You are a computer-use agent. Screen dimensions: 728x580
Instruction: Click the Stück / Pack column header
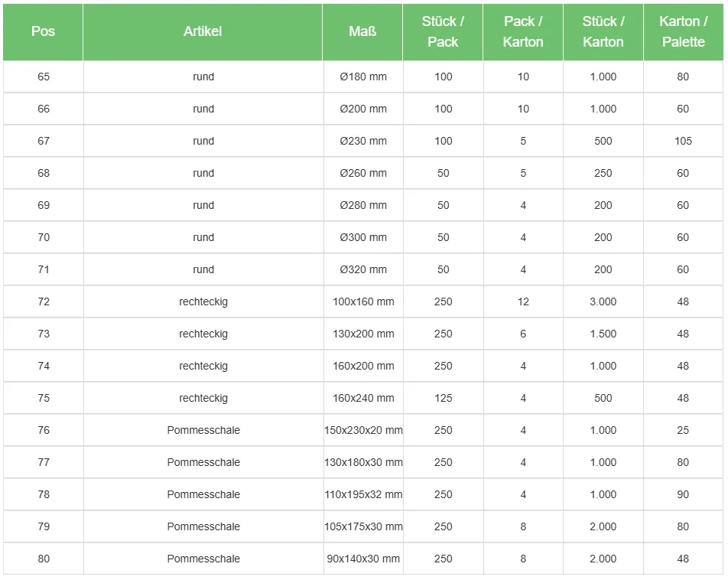pos(443,31)
